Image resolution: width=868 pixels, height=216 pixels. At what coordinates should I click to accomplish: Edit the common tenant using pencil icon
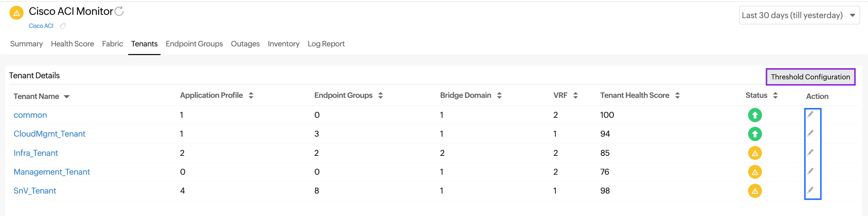point(810,115)
